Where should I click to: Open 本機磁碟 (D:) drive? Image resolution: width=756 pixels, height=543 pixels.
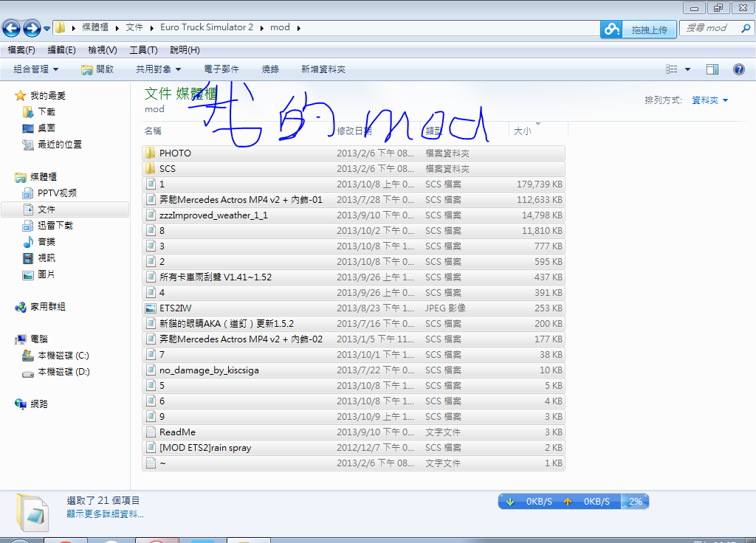(63, 372)
